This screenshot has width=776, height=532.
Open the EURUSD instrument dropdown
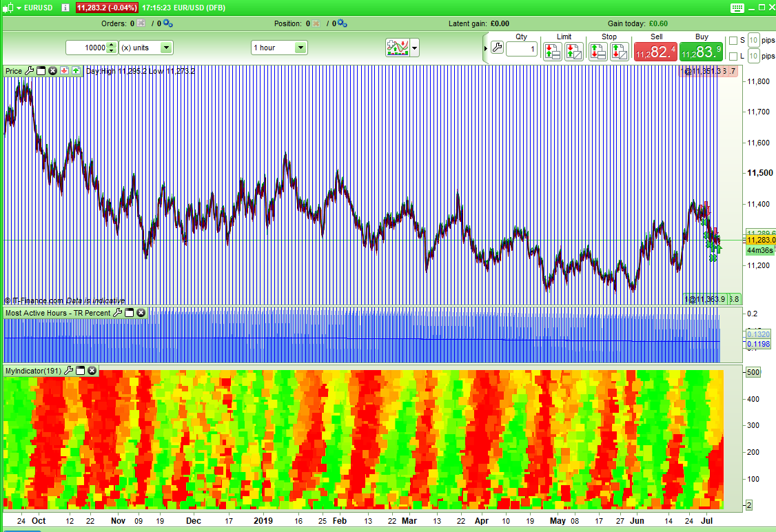coord(19,8)
